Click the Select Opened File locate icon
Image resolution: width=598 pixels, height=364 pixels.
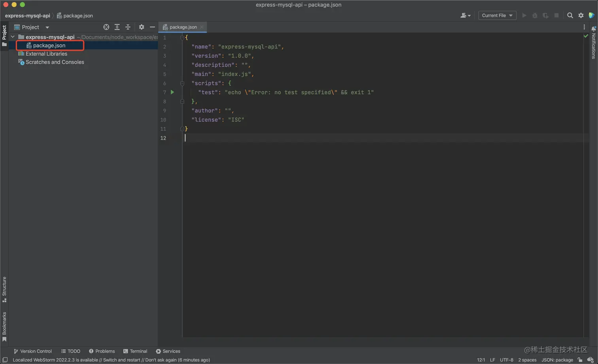click(x=106, y=27)
